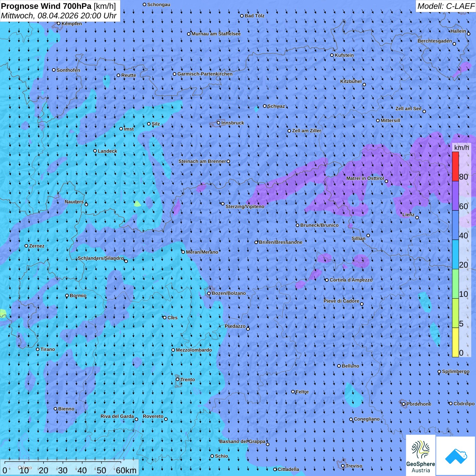This screenshot has height=476, width=476.
Task: Click the 'Bad Tölz' label
Action: tap(255, 16)
